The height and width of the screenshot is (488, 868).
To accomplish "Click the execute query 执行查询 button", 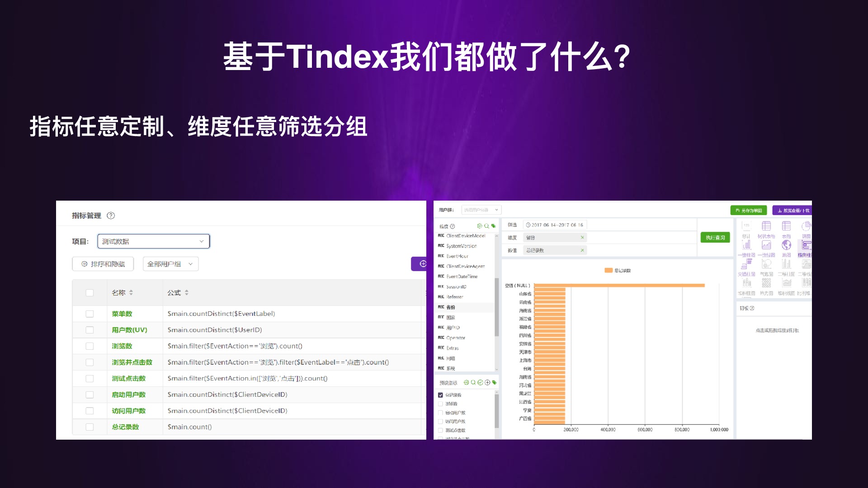I will (715, 237).
